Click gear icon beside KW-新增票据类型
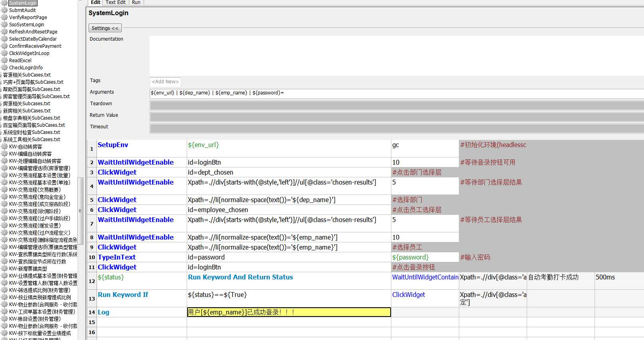The image size is (644, 340). click(x=4, y=269)
